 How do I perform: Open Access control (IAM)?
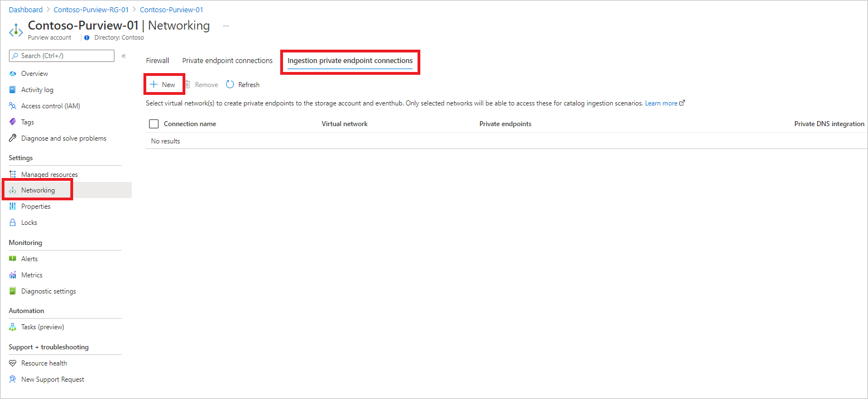point(50,105)
